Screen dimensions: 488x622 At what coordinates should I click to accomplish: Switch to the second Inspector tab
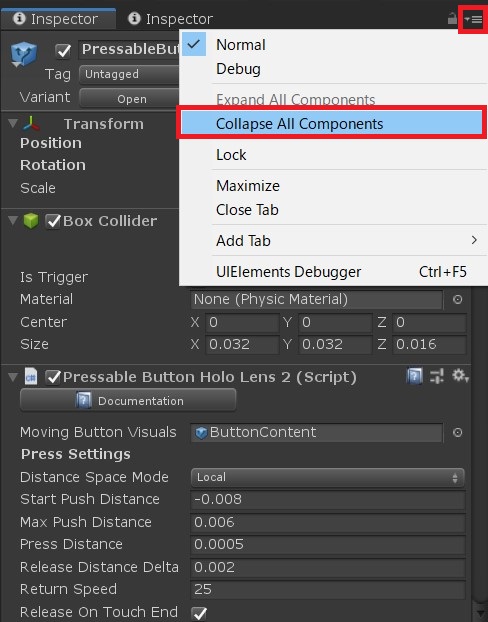pos(171,19)
